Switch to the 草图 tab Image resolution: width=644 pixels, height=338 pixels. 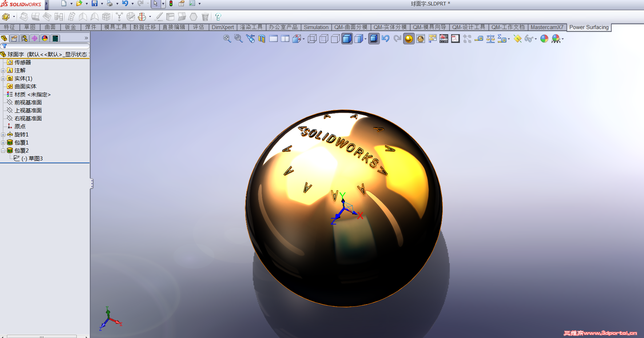click(29, 27)
